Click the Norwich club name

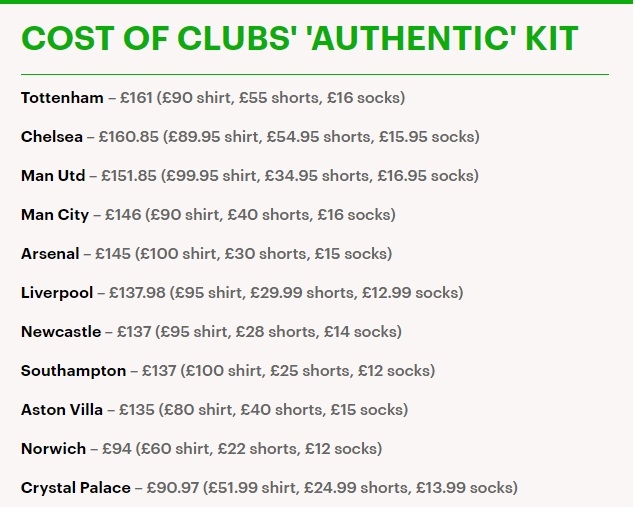click(x=53, y=449)
